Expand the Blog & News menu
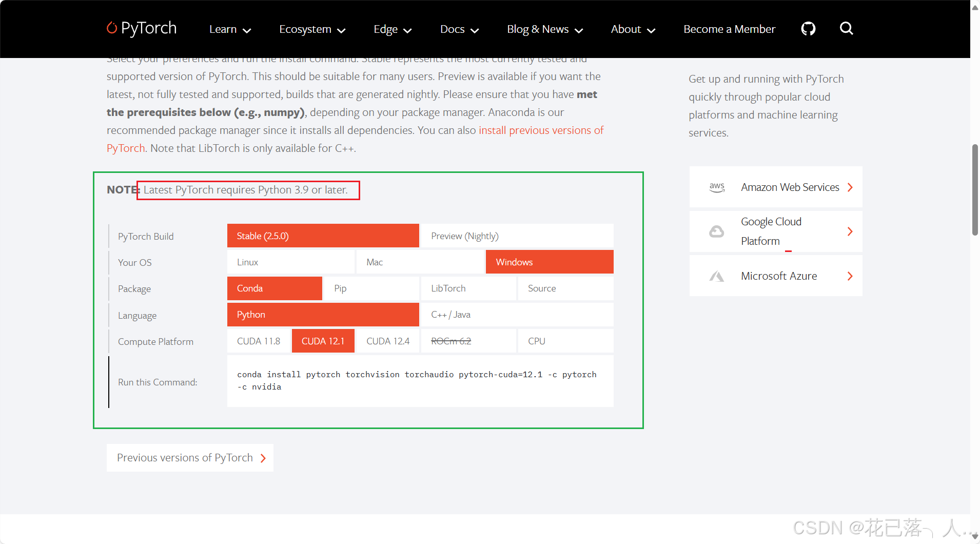 545,29
